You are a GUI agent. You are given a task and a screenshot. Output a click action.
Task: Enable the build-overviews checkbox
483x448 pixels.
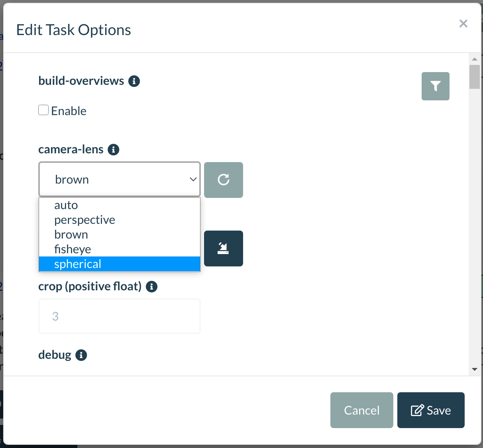tap(43, 110)
